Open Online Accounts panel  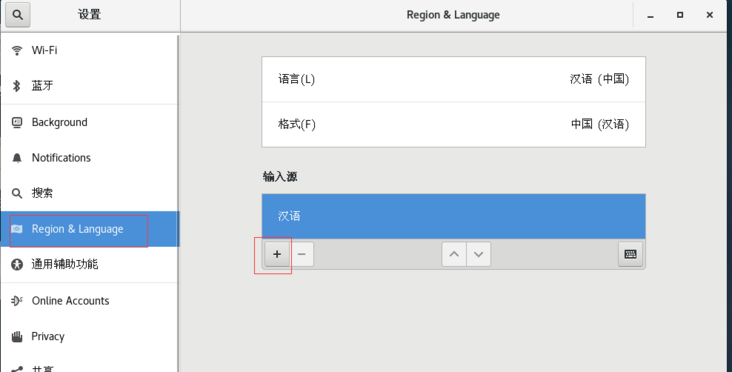90,301
